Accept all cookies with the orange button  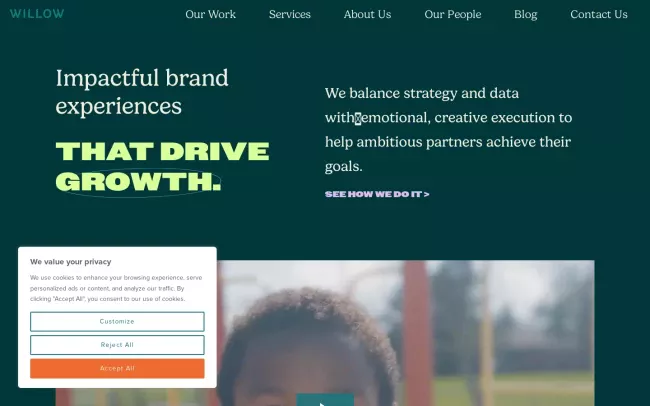[x=117, y=368]
